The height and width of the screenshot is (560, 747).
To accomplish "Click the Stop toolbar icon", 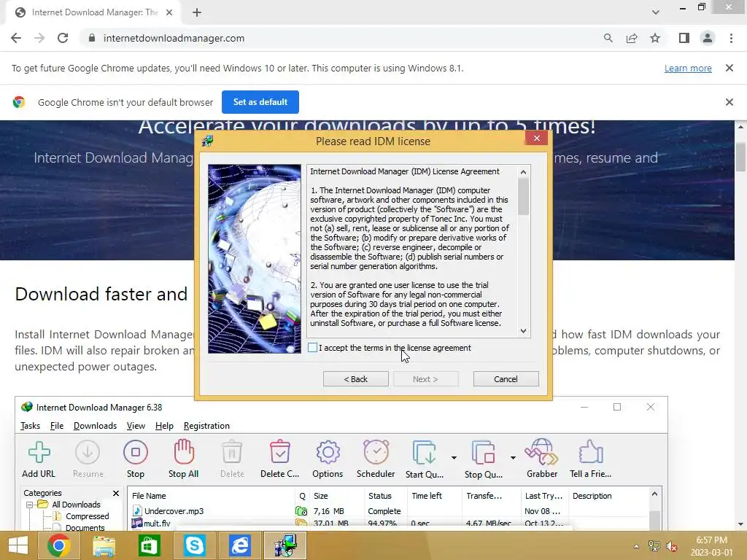I will (x=135, y=452).
